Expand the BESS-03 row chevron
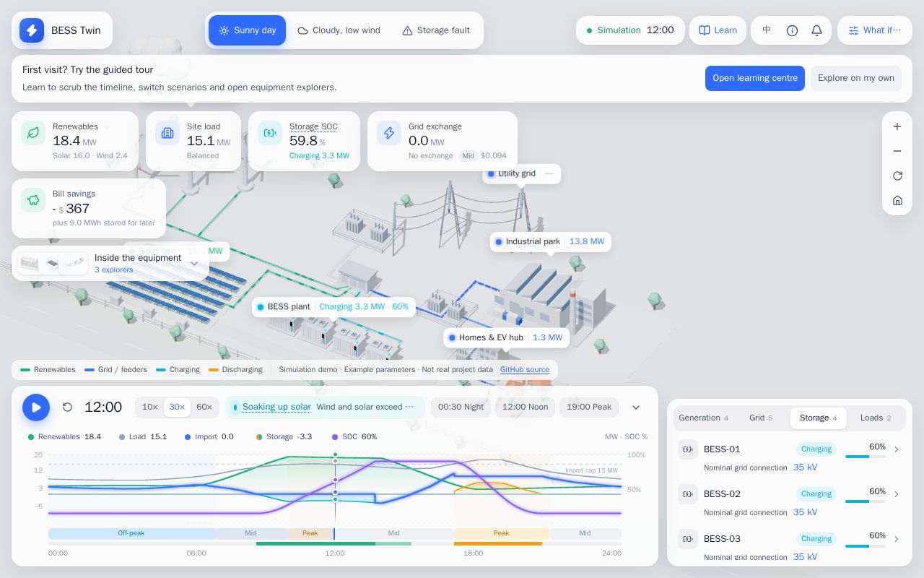This screenshot has height=578, width=924. pos(897,539)
